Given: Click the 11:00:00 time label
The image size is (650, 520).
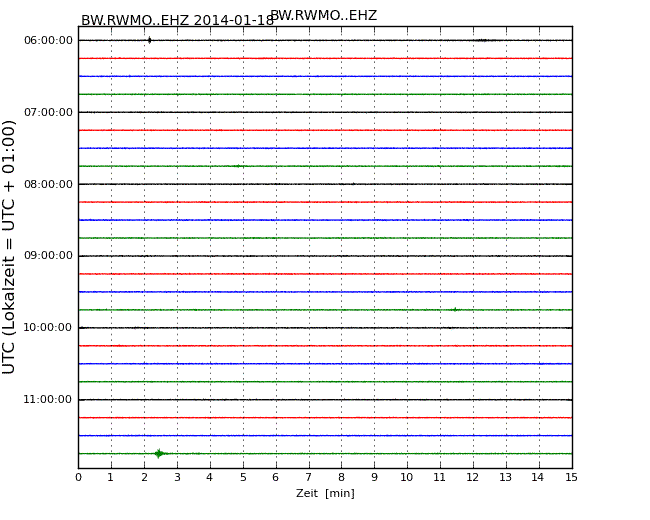Looking at the screenshot, I should [x=48, y=399].
